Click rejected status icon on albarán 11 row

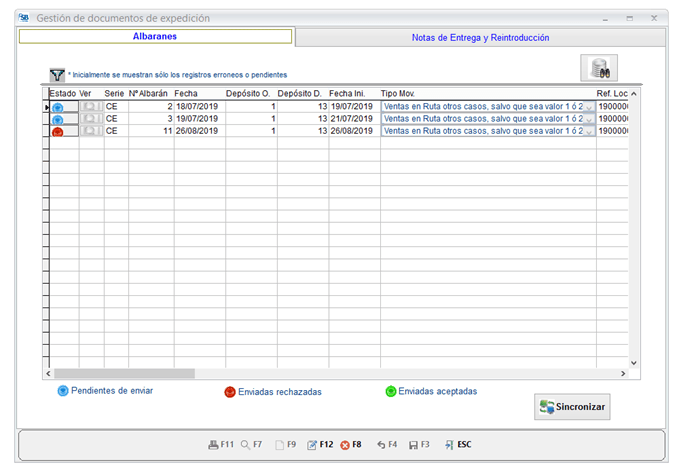coord(58,131)
